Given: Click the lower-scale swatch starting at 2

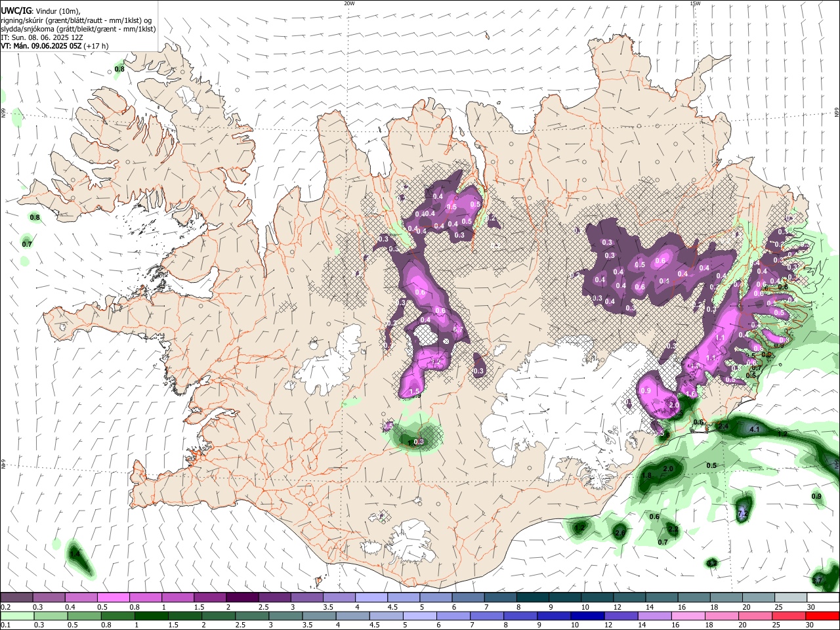Looking at the screenshot, I should [x=218, y=616].
